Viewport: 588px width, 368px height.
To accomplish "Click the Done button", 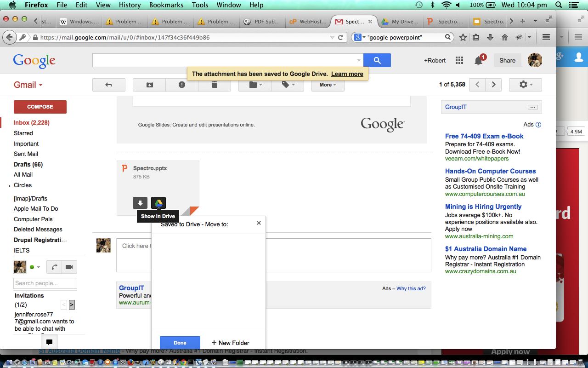I will [180, 343].
